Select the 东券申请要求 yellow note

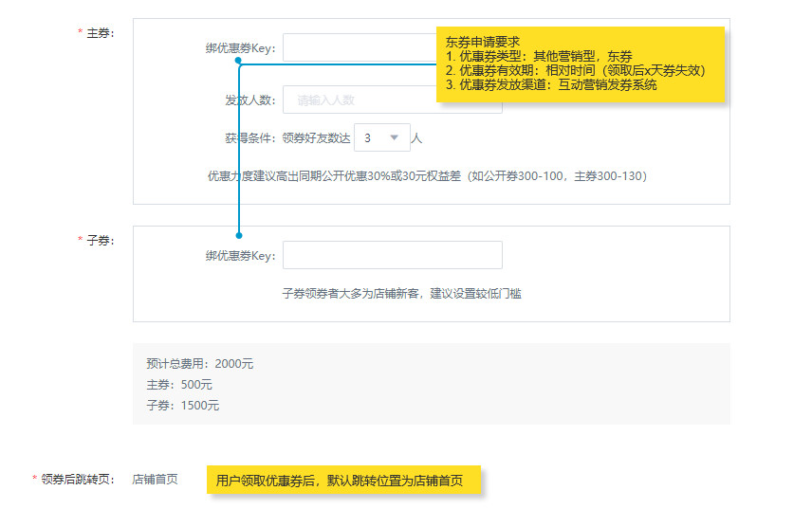[580, 64]
